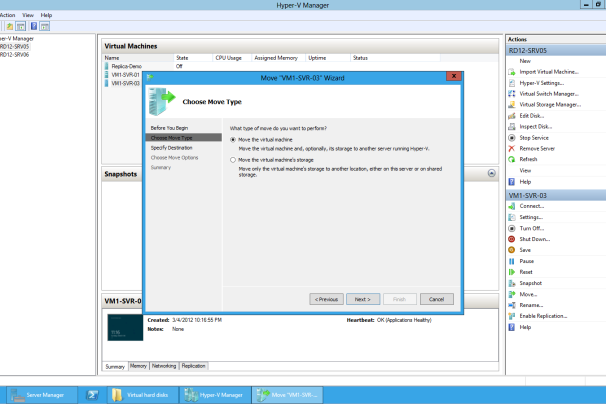Click the Pause icon
Viewport: 606px width, 404px height.
[512, 261]
